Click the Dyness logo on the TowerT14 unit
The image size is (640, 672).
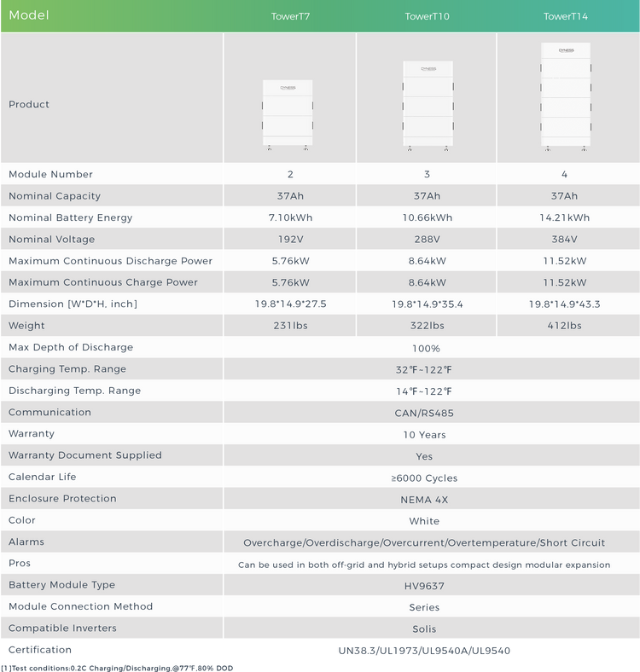pos(565,50)
